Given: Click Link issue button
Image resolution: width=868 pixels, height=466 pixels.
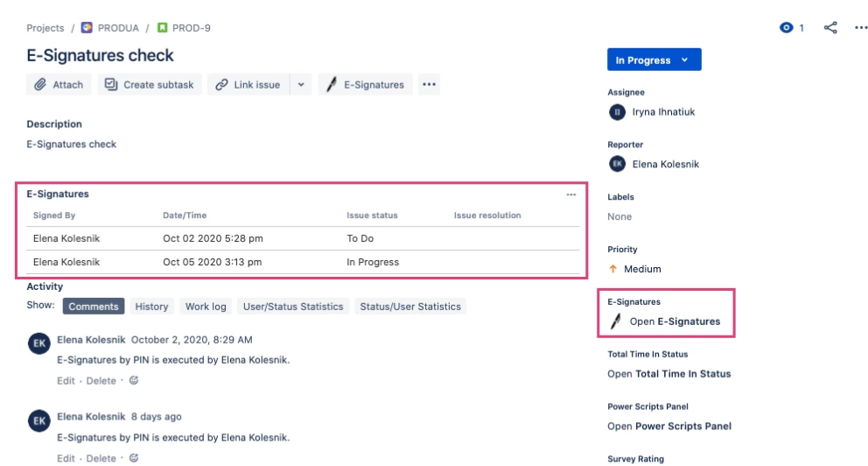Looking at the screenshot, I should click(248, 85).
